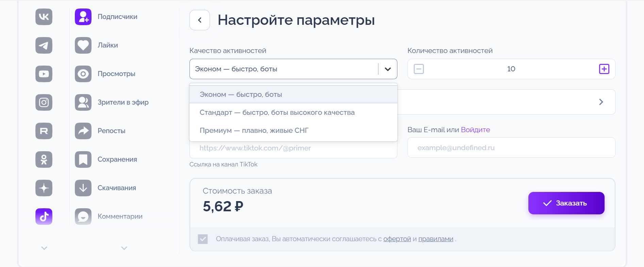
Task: Select the TikTok platform icon
Action: (x=44, y=216)
